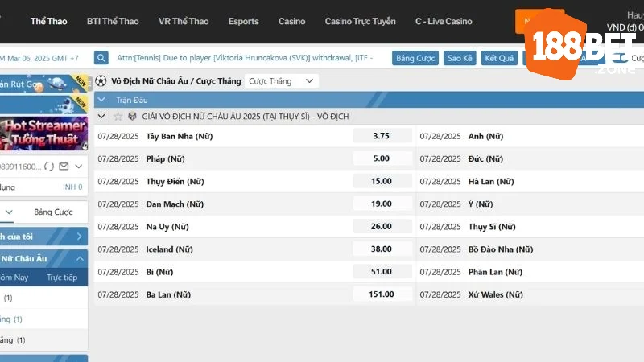Click the 5.00 odds for Pháp
This screenshot has height=362, width=644.
click(x=382, y=158)
